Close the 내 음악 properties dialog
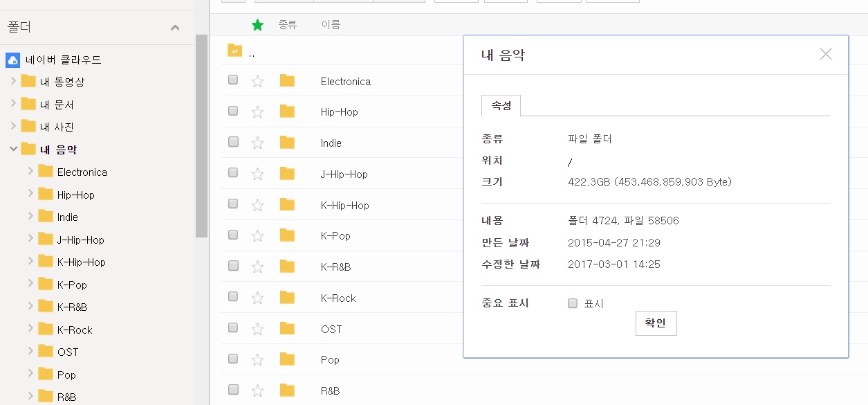Image resolution: width=868 pixels, height=405 pixels. coord(825,54)
